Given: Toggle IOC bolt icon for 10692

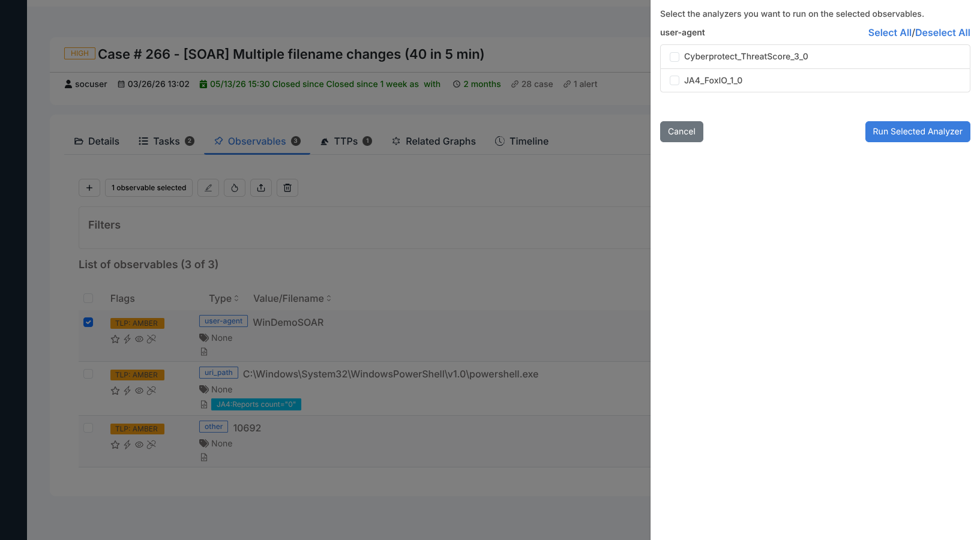Looking at the screenshot, I should coord(127,445).
